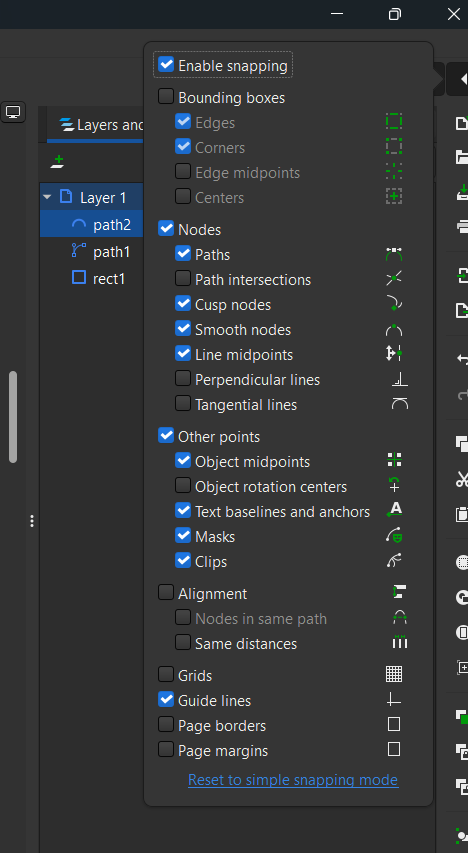Turn on Page borders snapping
The width and height of the screenshot is (468, 853).
point(166,725)
